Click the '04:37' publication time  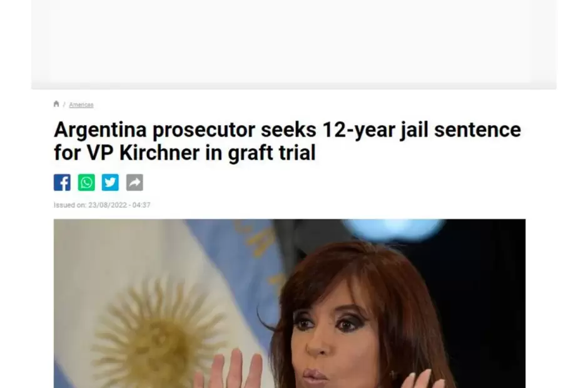(141, 205)
